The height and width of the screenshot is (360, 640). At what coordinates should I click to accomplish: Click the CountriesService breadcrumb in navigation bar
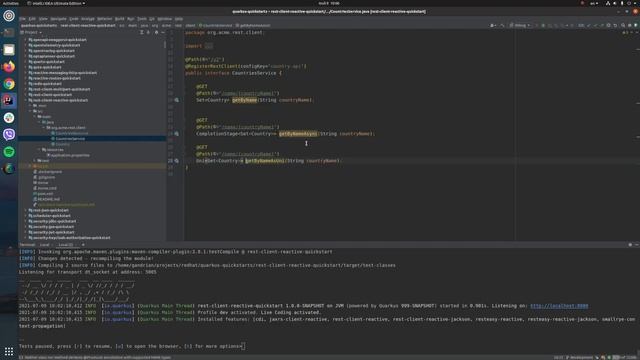coord(216,25)
